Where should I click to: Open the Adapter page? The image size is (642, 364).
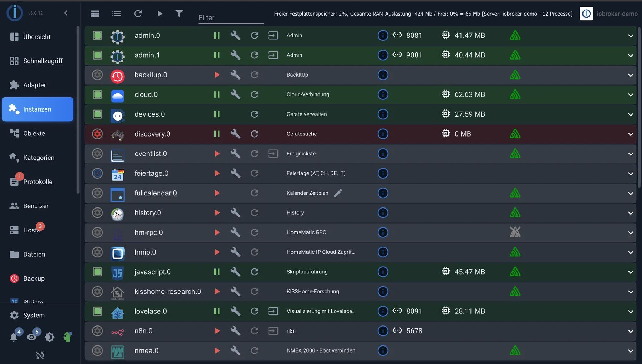pyautogui.click(x=37, y=85)
